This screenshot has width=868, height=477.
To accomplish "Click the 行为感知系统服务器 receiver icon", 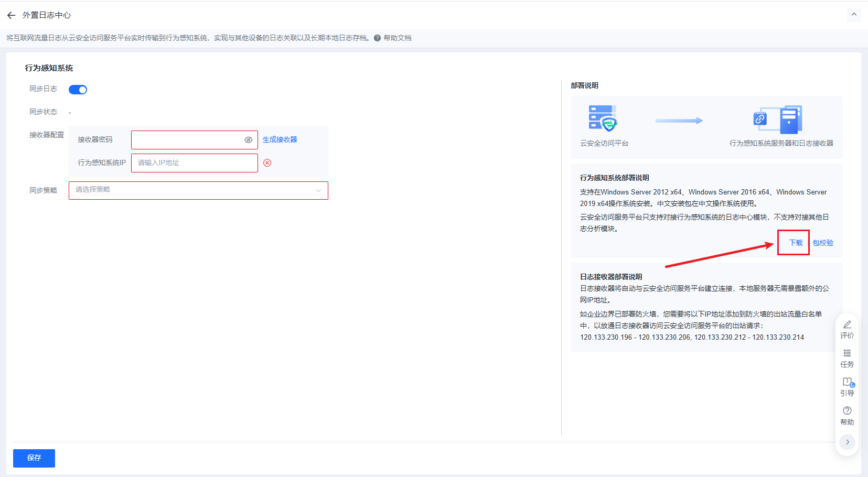I will (x=778, y=120).
